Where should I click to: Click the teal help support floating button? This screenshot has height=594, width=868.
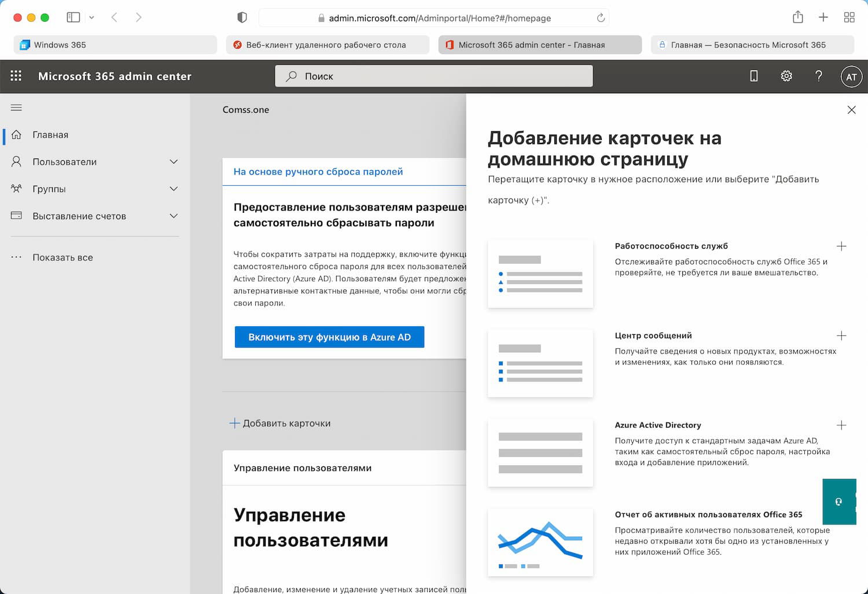pyautogui.click(x=839, y=501)
